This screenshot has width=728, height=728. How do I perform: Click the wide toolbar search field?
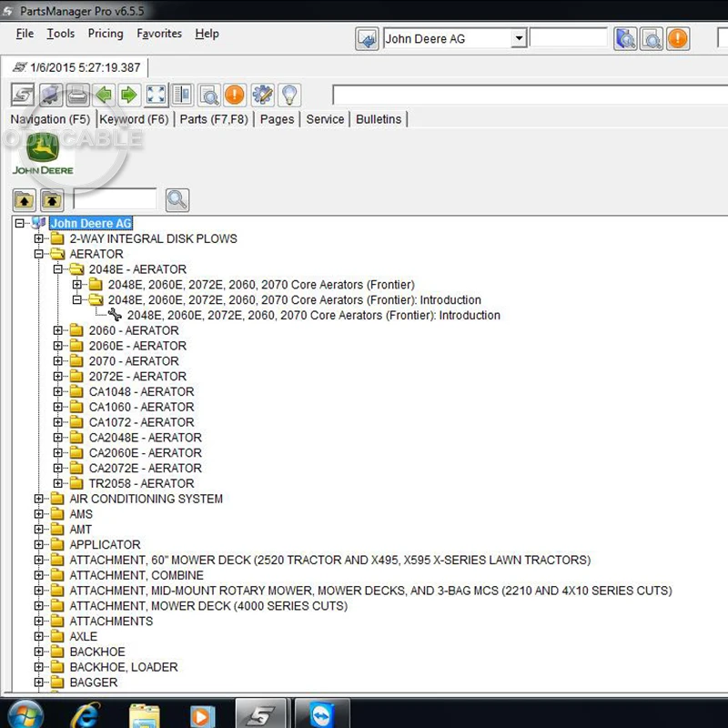530,95
